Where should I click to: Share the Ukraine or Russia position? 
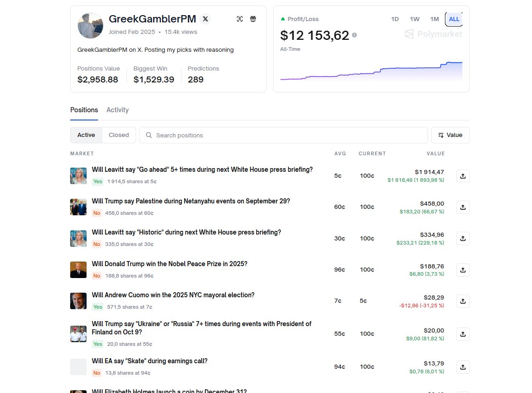pos(463,334)
